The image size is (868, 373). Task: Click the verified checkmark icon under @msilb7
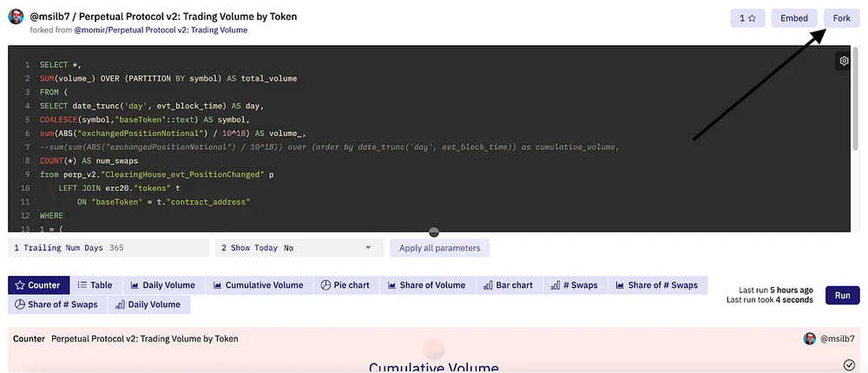click(848, 366)
